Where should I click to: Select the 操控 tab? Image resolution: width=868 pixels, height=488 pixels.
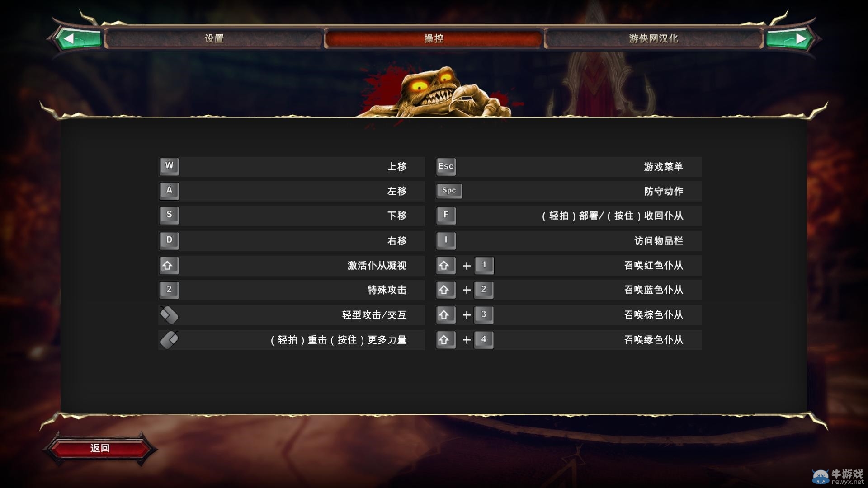click(x=434, y=39)
